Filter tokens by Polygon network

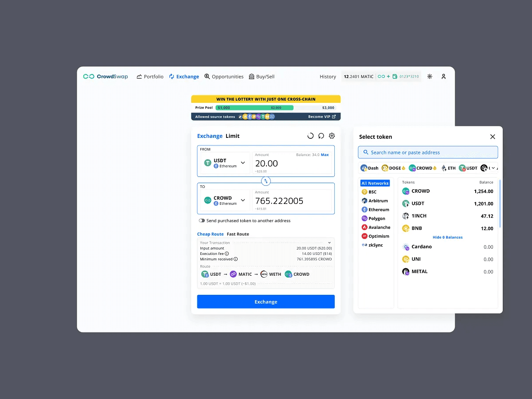coord(374,219)
